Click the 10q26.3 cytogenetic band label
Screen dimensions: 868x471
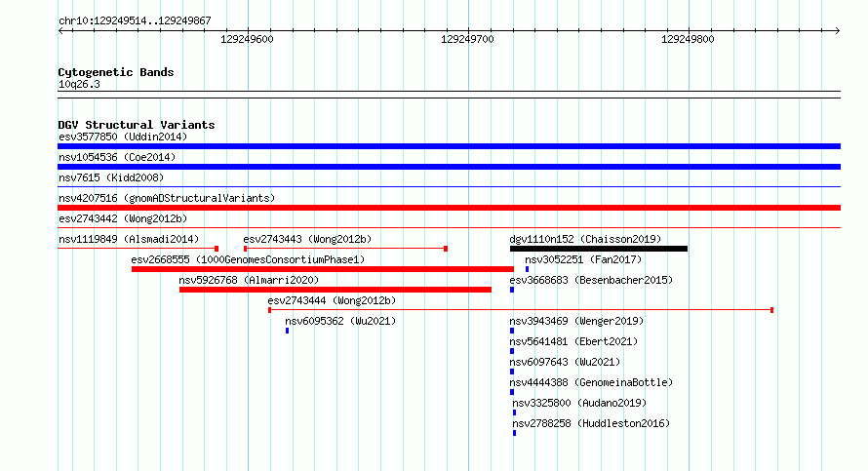click(x=79, y=85)
